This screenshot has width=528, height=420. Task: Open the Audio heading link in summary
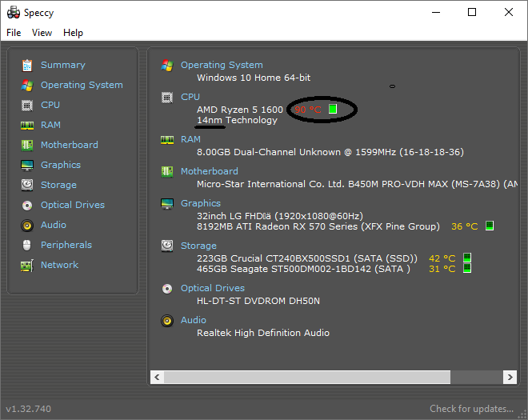point(194,320)
